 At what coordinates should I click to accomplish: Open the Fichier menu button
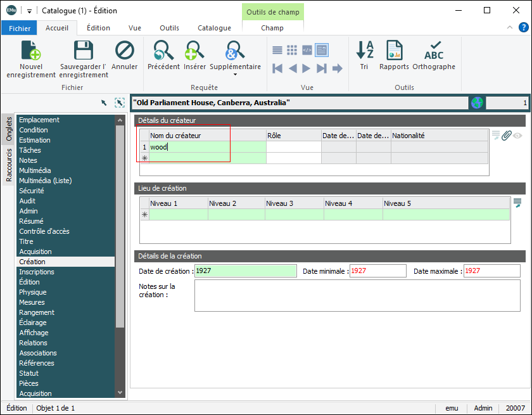19,28
